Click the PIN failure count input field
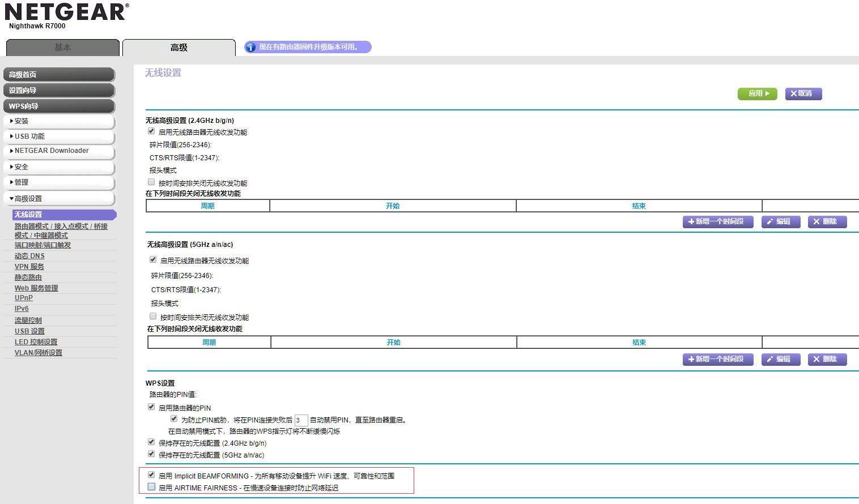This screenshot has width=859, height=504. (301, 420)
